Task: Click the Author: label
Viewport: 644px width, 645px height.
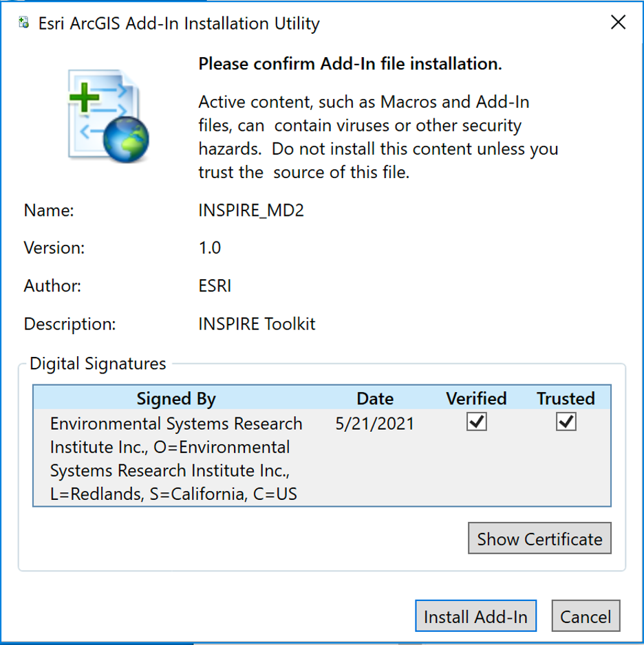Action: click(53, 285)
